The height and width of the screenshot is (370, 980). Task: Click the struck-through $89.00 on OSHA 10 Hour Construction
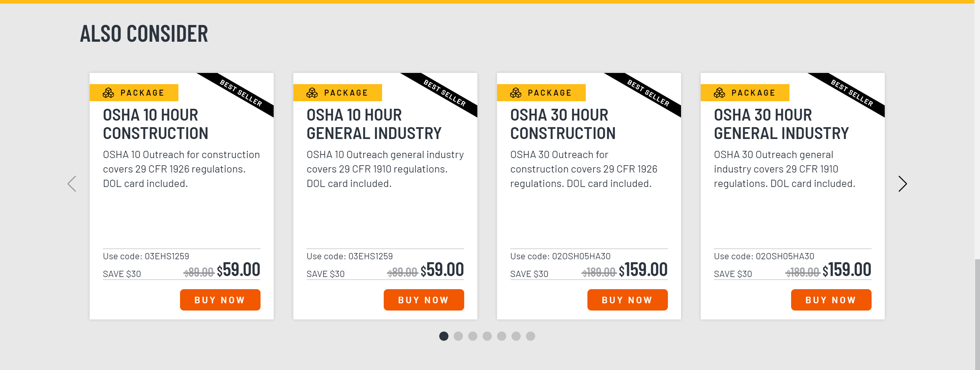199,272
